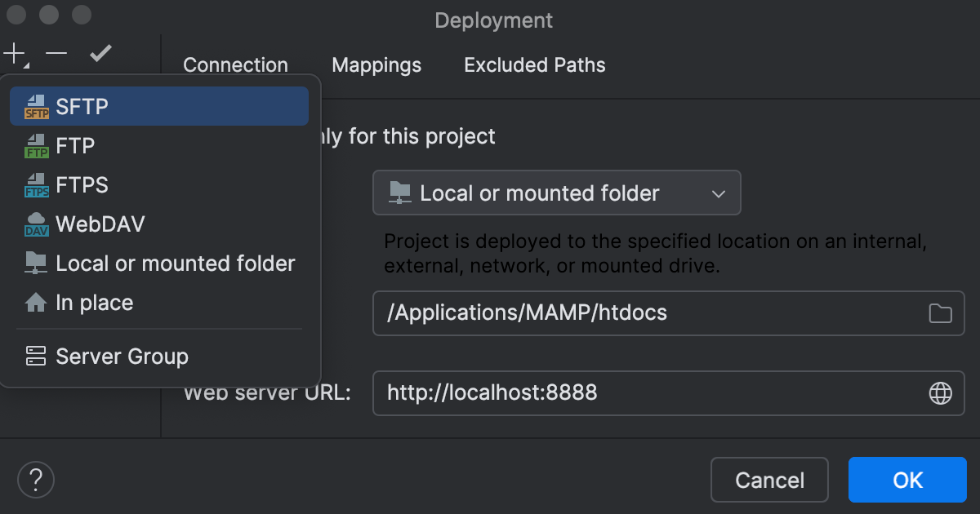Choose the FTPS option
Viewport: 980px width, 514px height.
[x=80, y=184]
